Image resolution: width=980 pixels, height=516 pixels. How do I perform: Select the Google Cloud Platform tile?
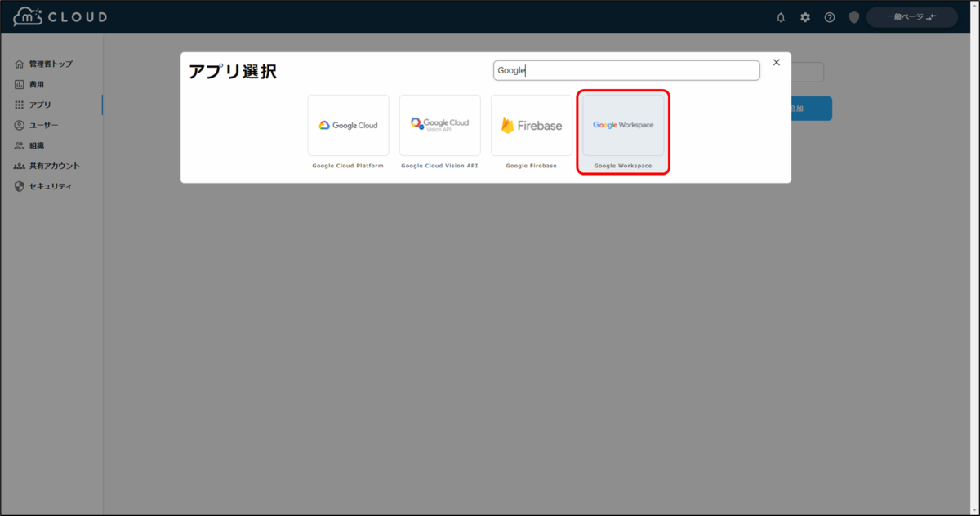click(348, 125)
